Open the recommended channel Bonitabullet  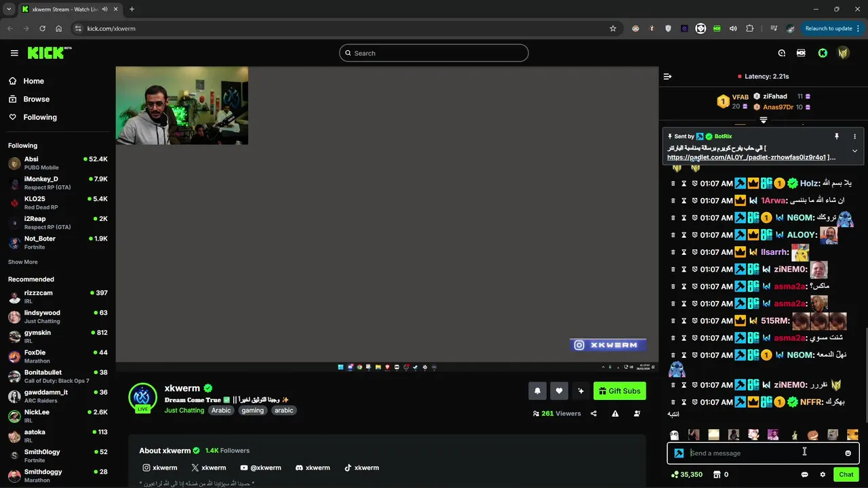click(58, 376)
